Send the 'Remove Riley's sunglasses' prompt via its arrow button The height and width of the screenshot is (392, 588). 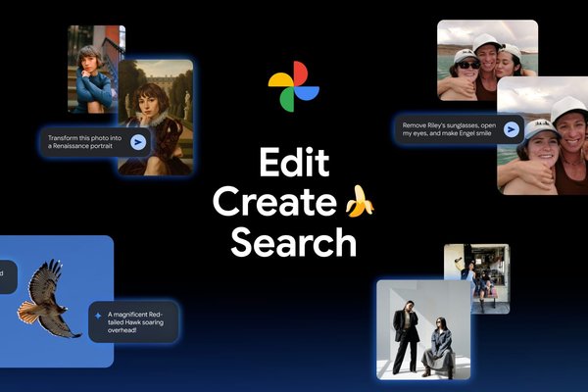511,129
